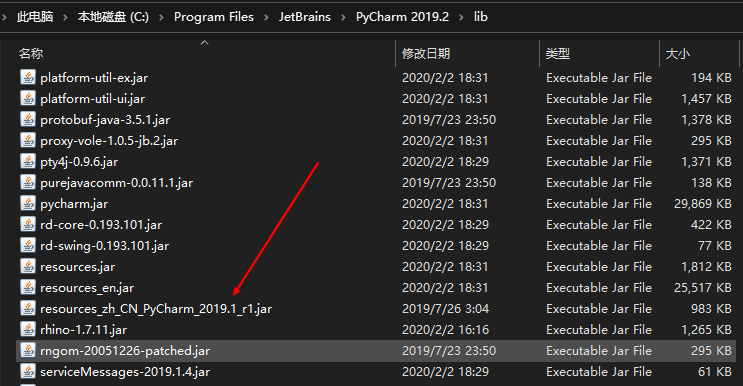Go to PyCharm 2019.2 breadcrumb segment
Viewport: 743px width, 386px height.
402,17
